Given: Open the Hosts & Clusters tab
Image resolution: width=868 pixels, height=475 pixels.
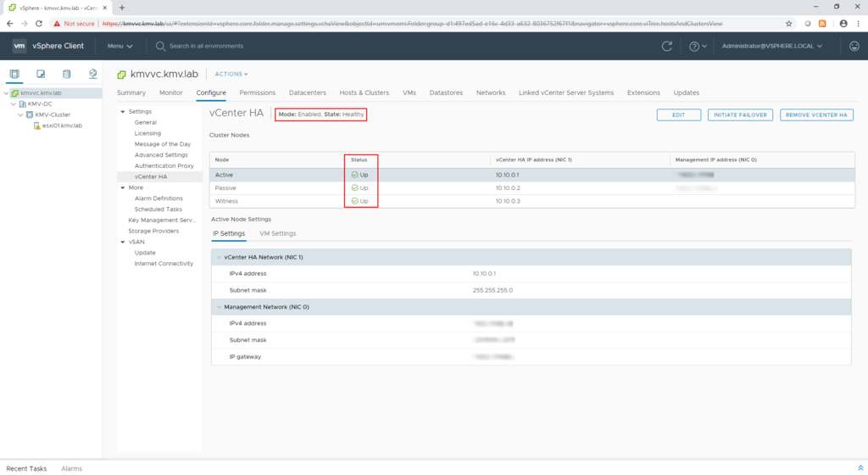Looking at the screenshot, I should coord(364,93).
